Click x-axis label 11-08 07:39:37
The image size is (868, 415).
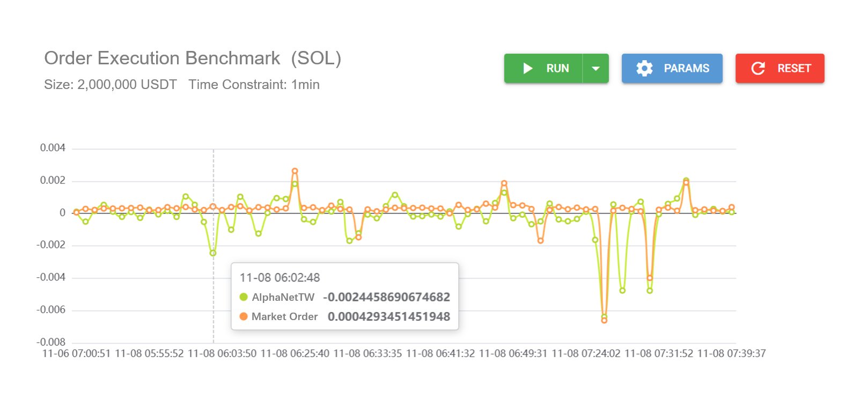point(731,354)
